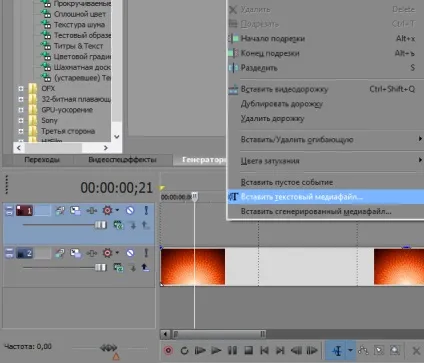
Task: Click Make Compositing Child arrow on track 1
Action: [133, 225]
